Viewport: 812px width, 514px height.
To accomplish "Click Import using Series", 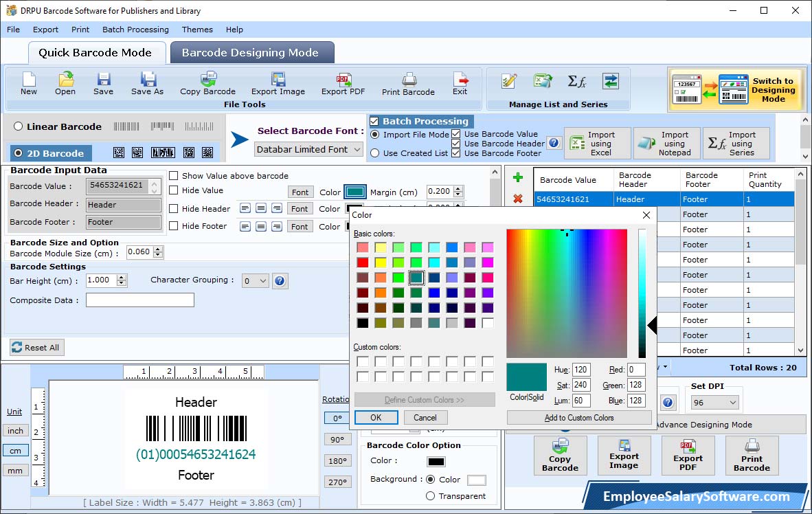I will coord(736,143).
